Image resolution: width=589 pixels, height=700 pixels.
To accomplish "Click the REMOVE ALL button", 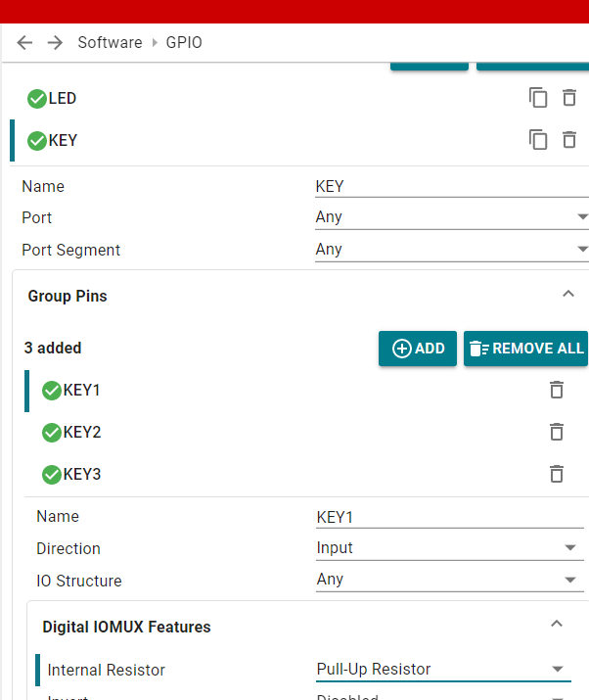I will (x=525, y=349).
